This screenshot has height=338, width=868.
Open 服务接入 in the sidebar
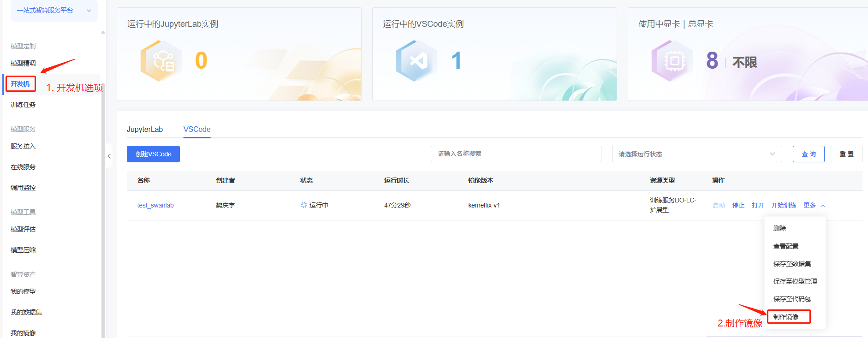23,146
